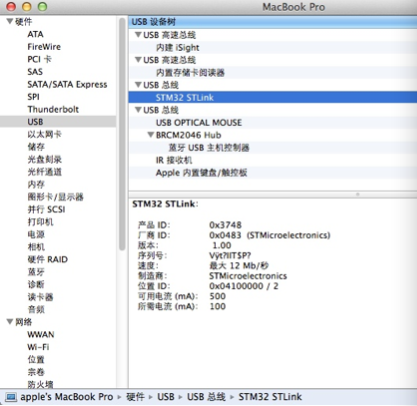The height and width of the screenshot is (406, 417).
Task: Open 音频 audio in the sidebar
Action: coord(36,309)
